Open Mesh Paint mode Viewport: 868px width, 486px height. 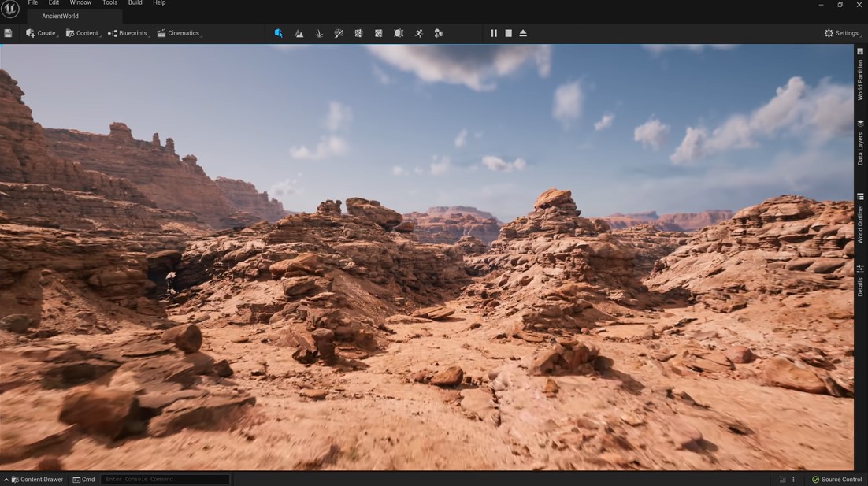[x=339, y=33]
